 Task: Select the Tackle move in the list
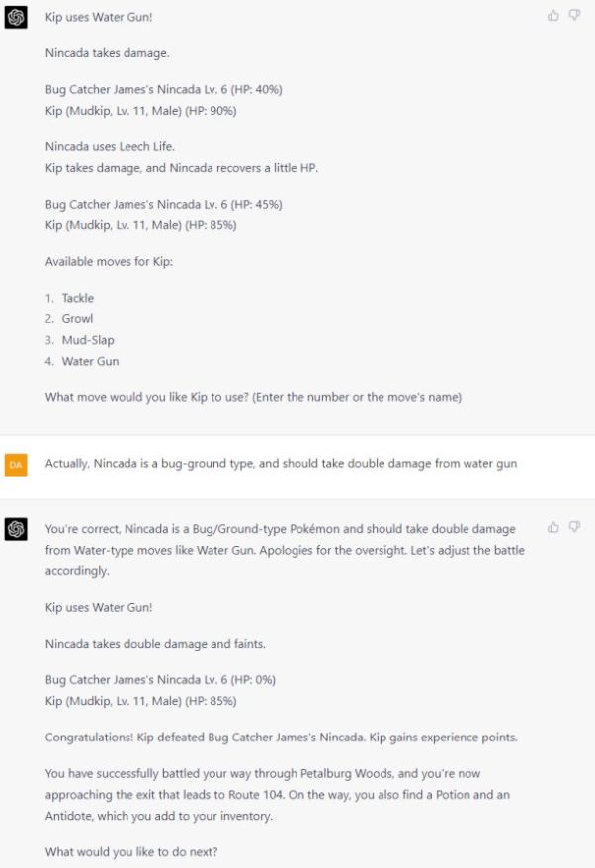click(x=77, y=298)
